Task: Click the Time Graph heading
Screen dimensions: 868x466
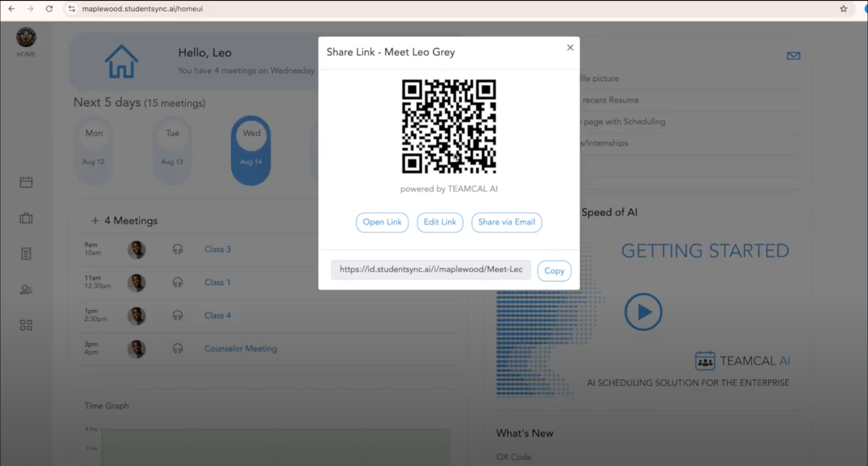Action: point(107,406)
